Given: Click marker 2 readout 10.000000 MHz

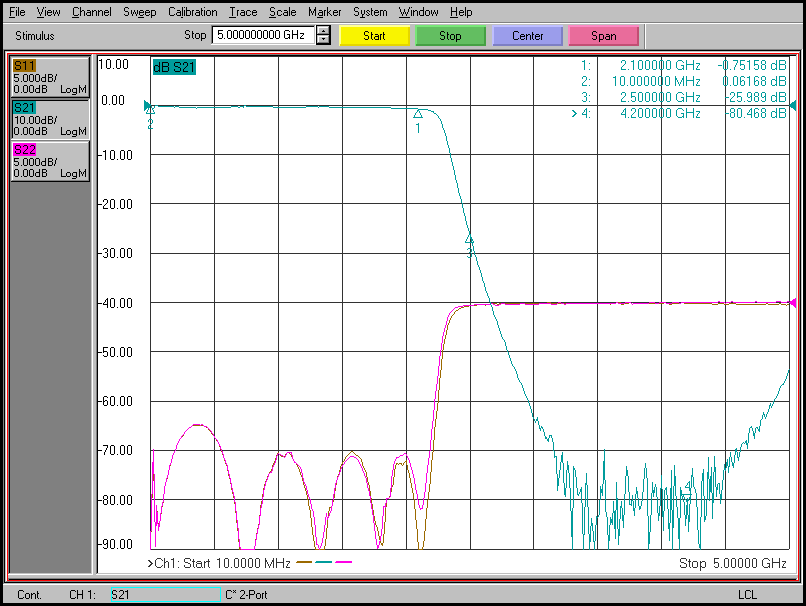Looking at the screenshot, I should [656, 81].
